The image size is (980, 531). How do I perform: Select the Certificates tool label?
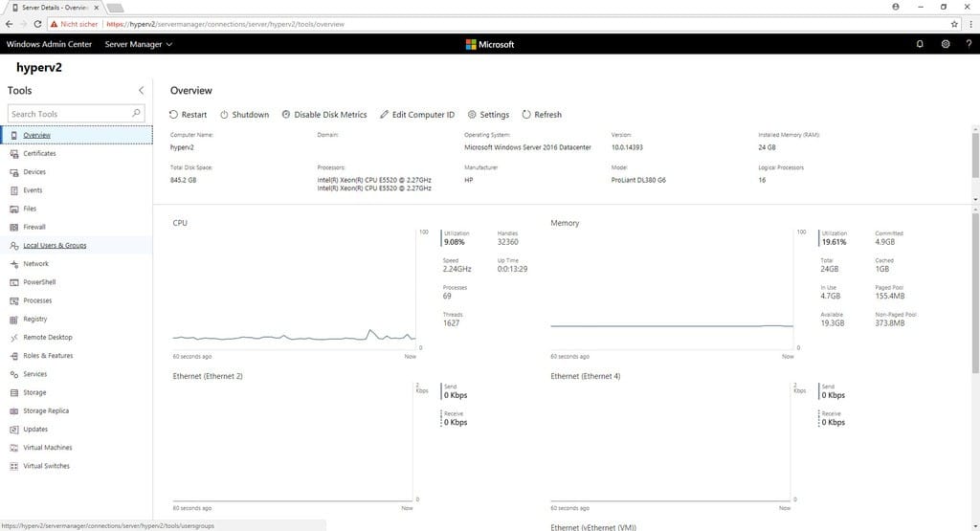click(39, 154)
